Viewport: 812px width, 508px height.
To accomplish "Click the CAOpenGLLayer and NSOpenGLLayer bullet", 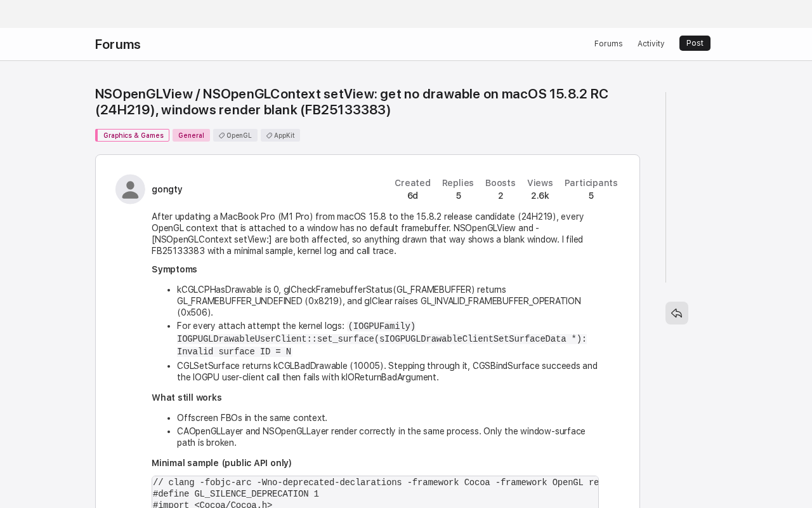I will point(381,437).
